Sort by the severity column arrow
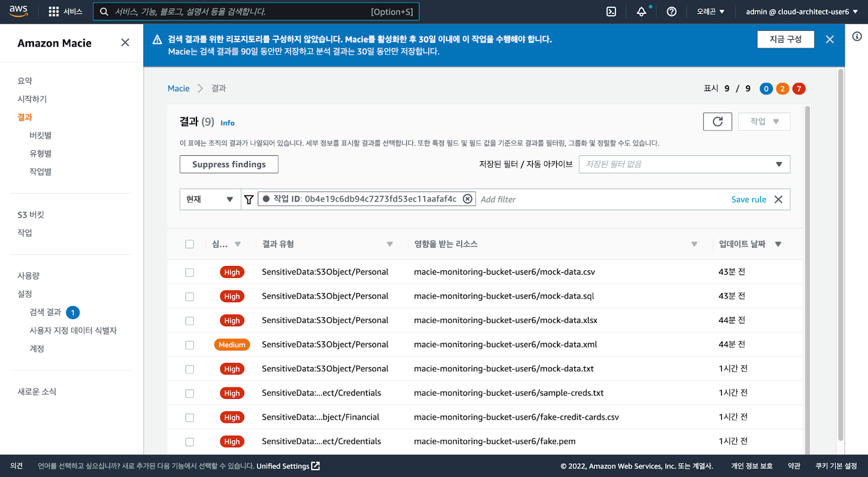Viewport: 868px width, 477px height. pyautogui.click(x=238, y=244)
